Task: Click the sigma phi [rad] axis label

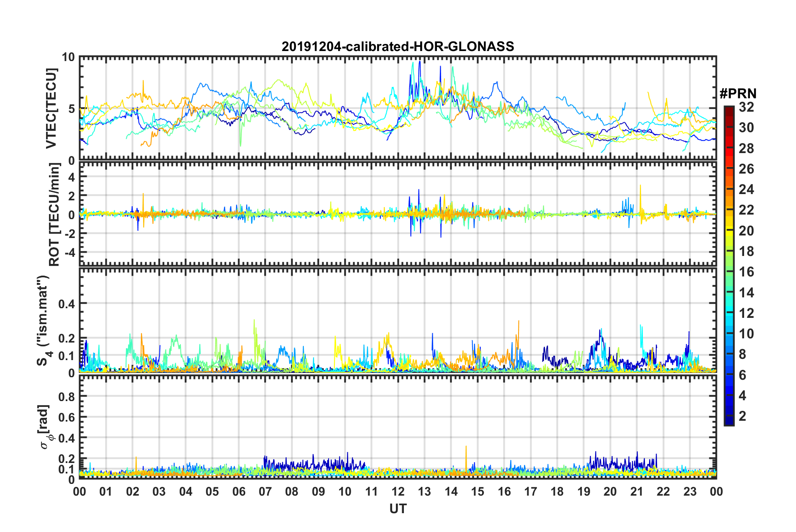Action: click(46, 427)
